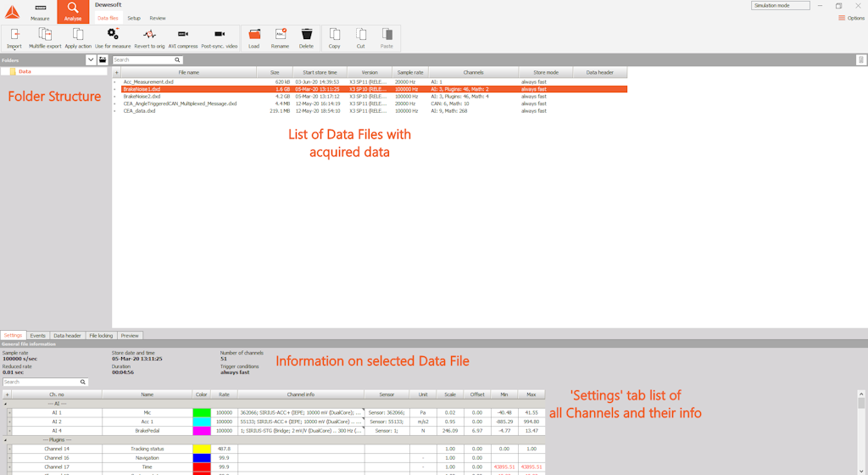Screen dimensions: 868x475
Task: Copy the selected file
Action: coord(334,38)
